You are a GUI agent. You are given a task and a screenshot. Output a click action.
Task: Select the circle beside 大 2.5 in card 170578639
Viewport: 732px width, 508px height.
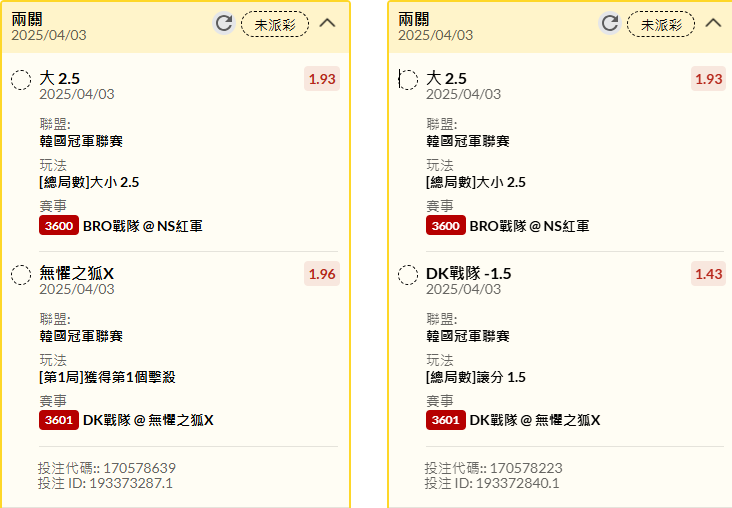21,80
